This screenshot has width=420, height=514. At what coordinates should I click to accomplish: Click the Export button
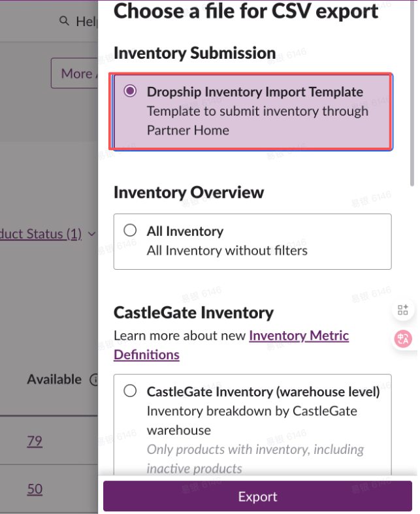coord(257,496)
